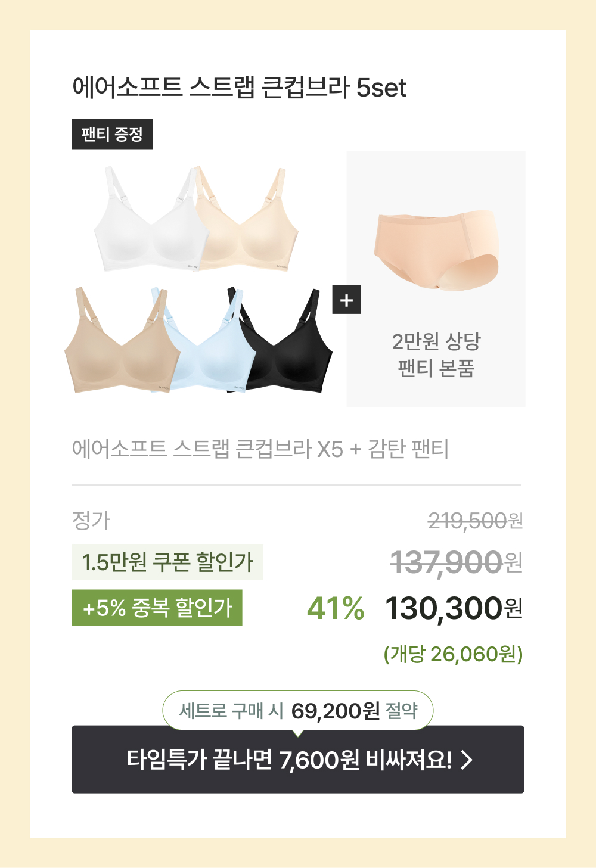Click the 팬티 증정 badge
The height and width of the screenshot is (868, 596).
112,134
